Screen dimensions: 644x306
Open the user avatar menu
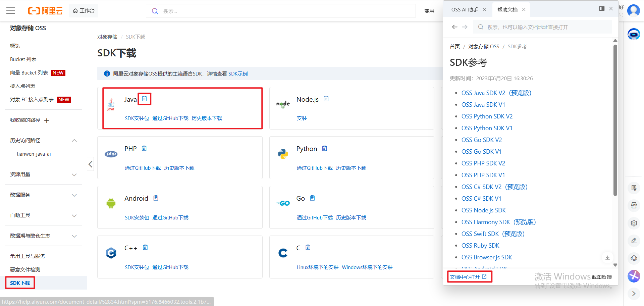pyautogui.click(x=634, y=10)
